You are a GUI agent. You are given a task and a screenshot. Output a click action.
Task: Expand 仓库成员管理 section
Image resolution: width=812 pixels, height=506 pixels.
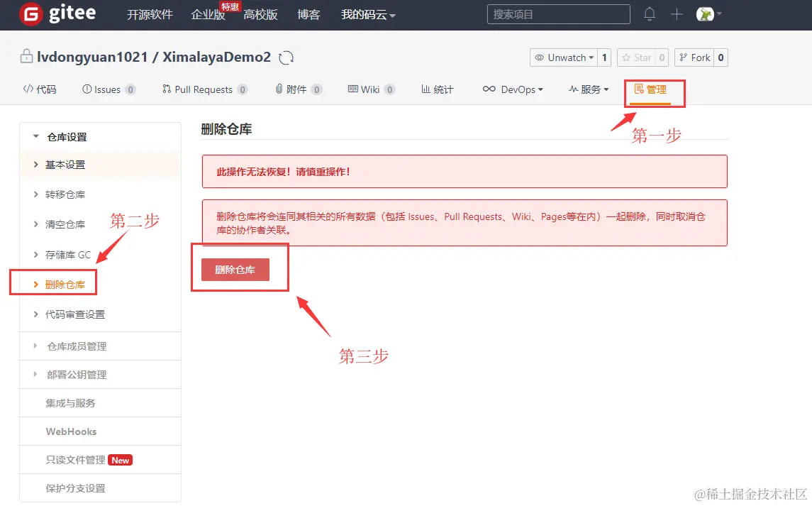click(x=101, y=346)
